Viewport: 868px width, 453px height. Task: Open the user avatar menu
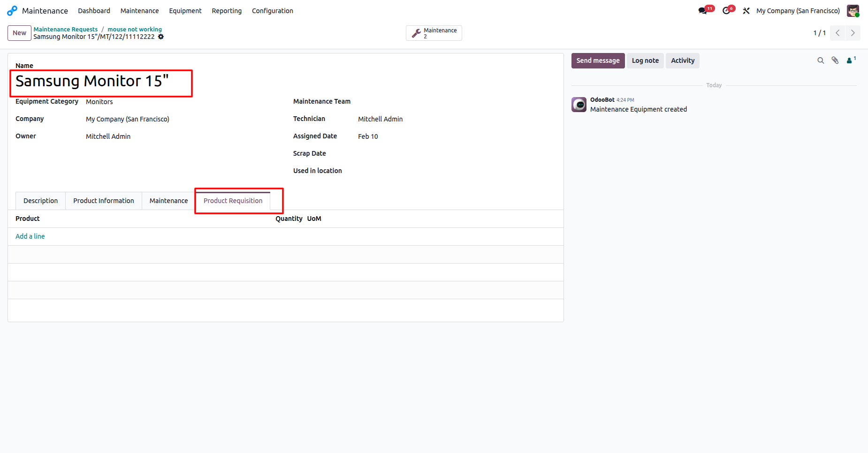(853, 10)
